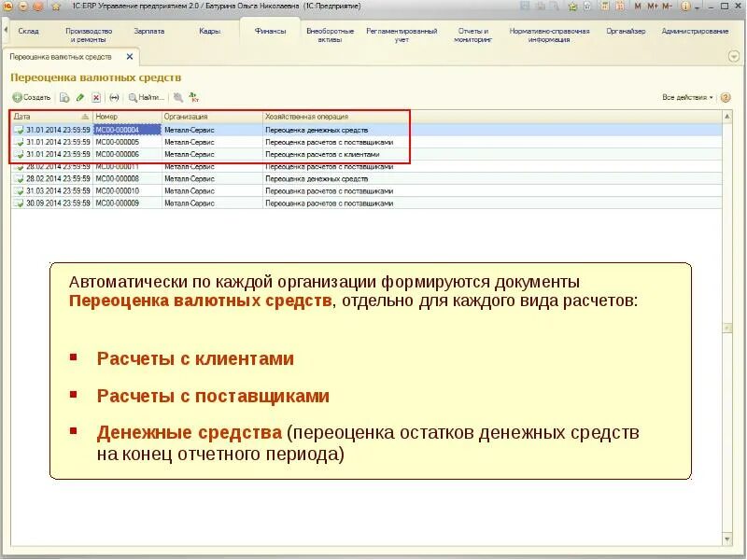Close the Переоценка валютных средств tab
The width and height of the screenshot is (747, 560).
pyautogui.click(x=130, y=57)
